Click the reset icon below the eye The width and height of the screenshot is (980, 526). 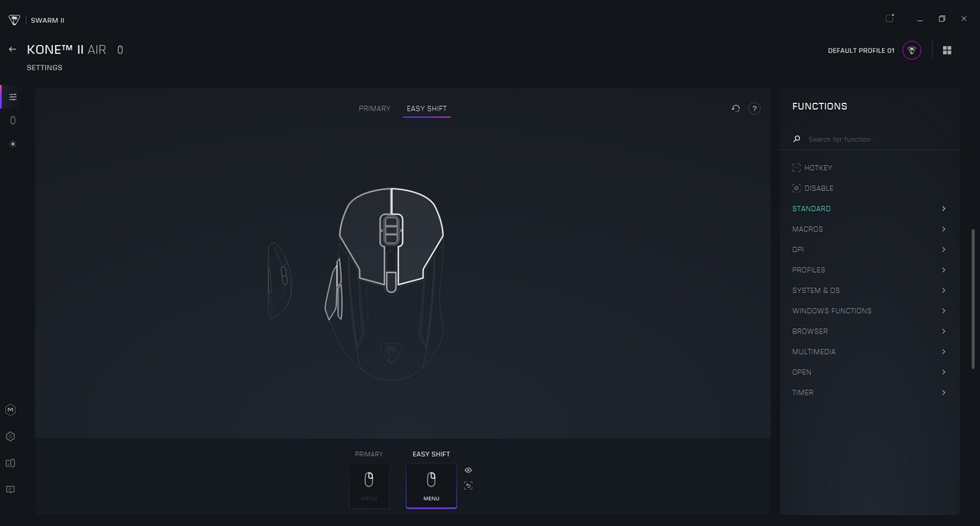pyautogui.click(x=468, y=486)
